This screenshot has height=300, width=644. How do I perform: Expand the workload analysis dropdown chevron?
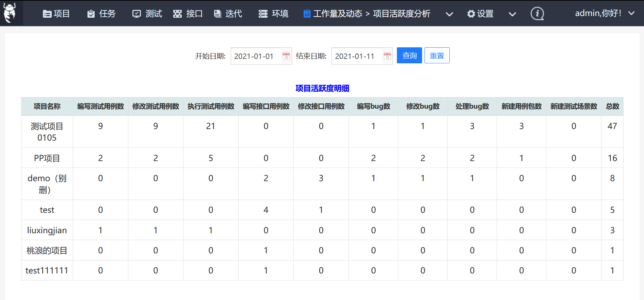(449, 14)
